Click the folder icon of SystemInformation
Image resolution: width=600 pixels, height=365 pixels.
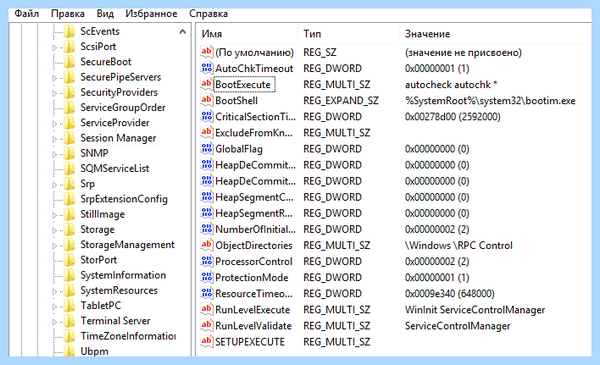[69, 275]
